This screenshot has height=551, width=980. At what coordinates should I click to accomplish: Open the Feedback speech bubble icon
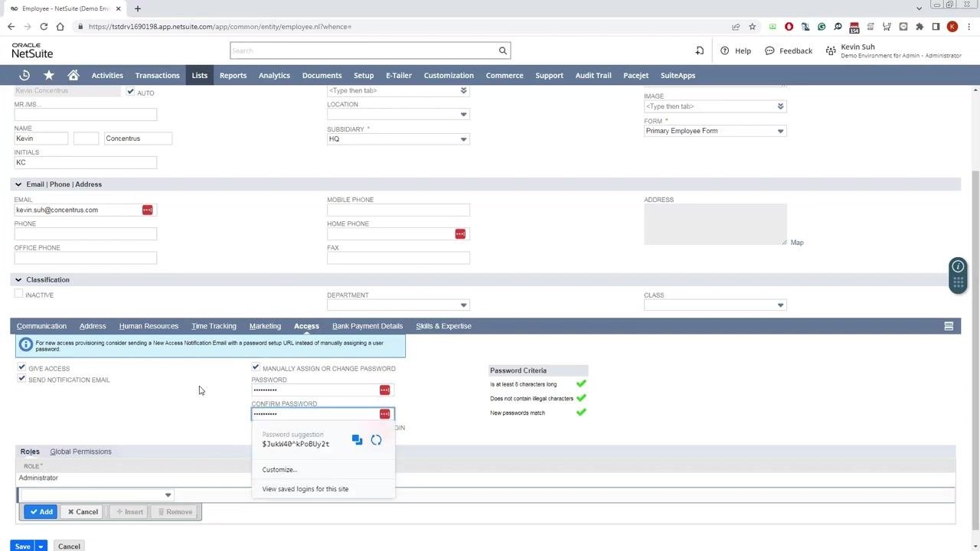point(769,51)
